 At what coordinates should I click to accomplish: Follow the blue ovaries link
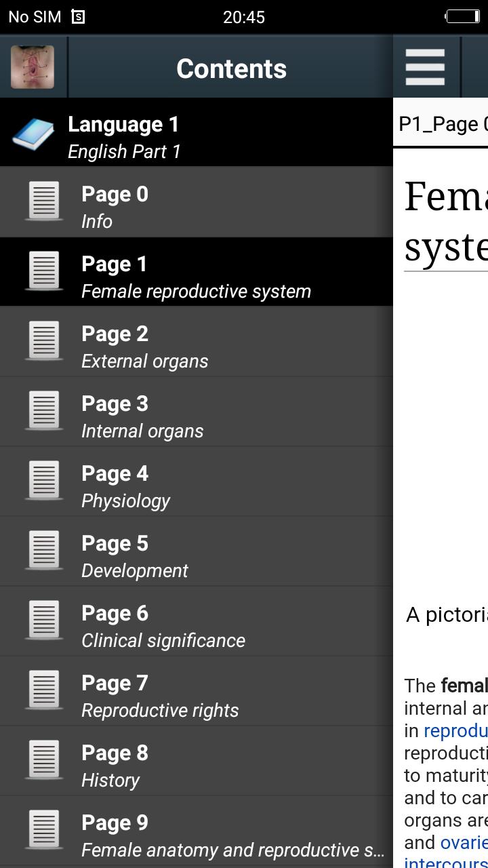(464, 843)
